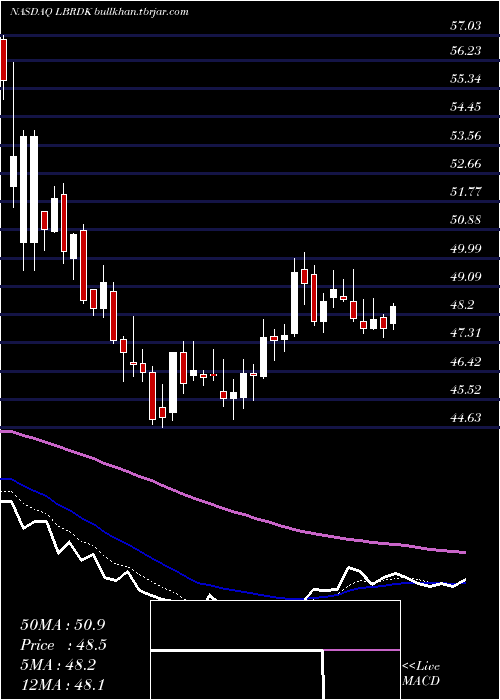Click the 57.03 price axis label
This screenshot has width=500, height=700.
click(466, 26)
